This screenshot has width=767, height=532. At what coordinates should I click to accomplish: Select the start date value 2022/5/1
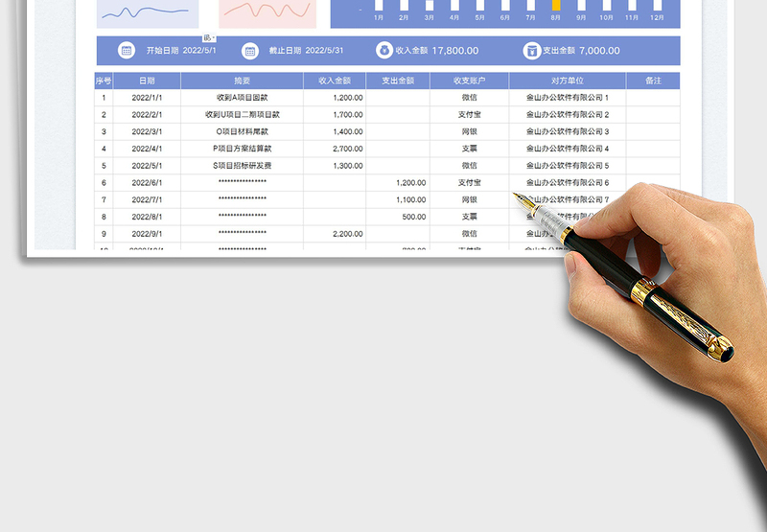point(199,51)
